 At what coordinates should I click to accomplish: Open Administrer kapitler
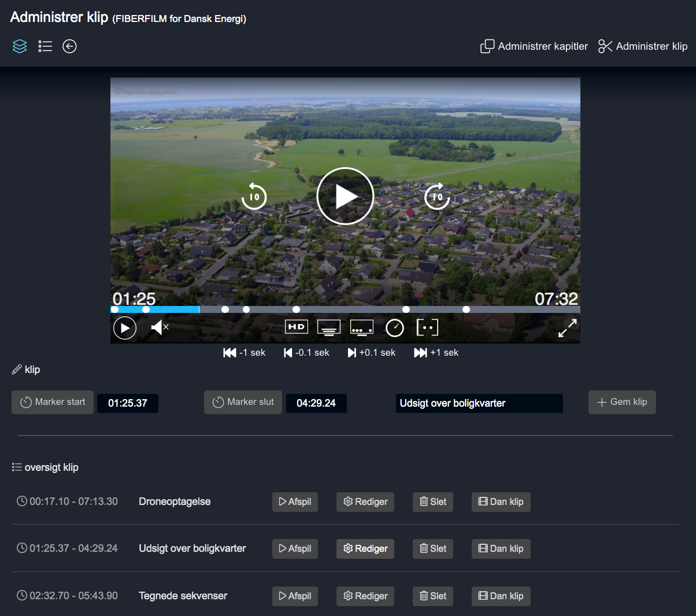click(x=533, y=46)
